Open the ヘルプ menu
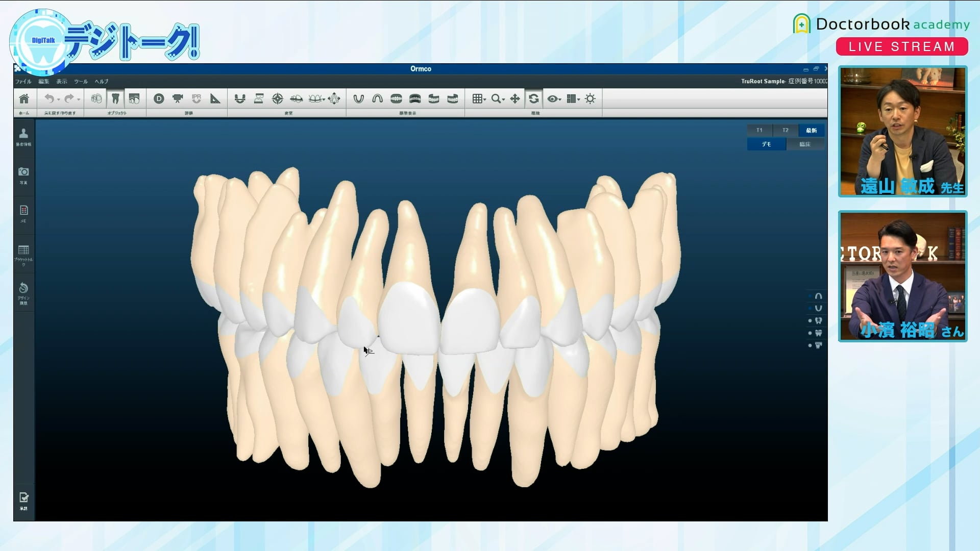Screen dimensions: 980x551 [102, 82]
